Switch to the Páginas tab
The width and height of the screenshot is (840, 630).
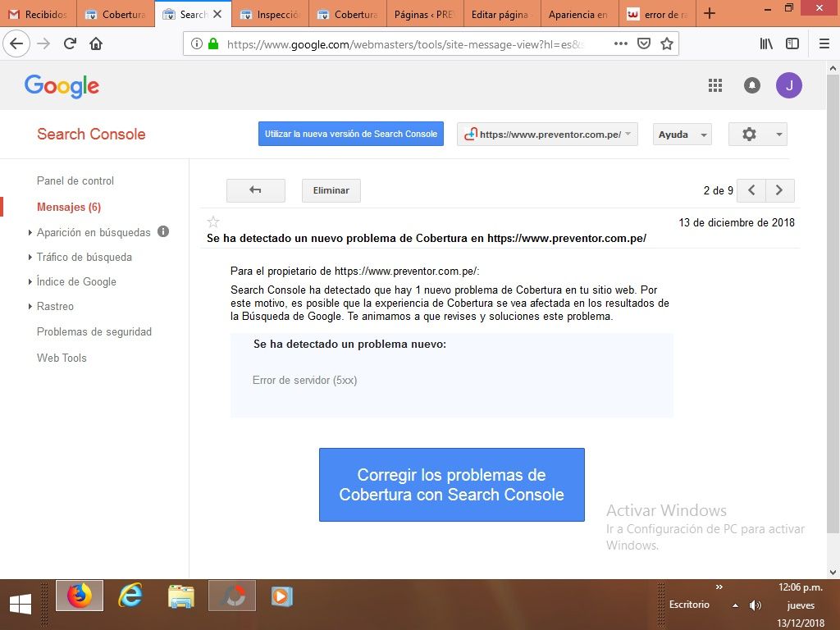coord(425,14)
